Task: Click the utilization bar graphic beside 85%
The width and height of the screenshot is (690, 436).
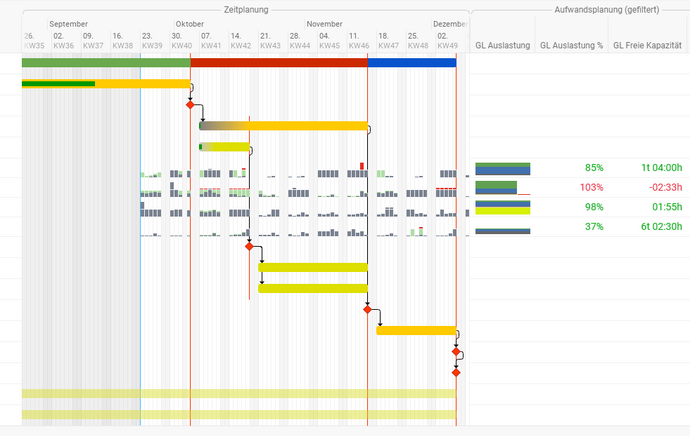Action: [x=502, y=168]
